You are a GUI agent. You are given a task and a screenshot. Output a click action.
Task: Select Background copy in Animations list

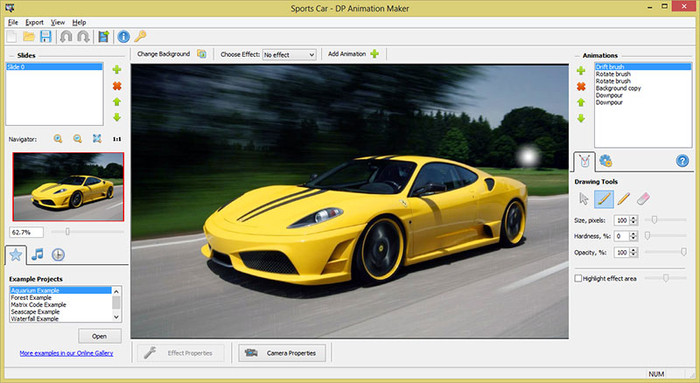coord(618,88)
